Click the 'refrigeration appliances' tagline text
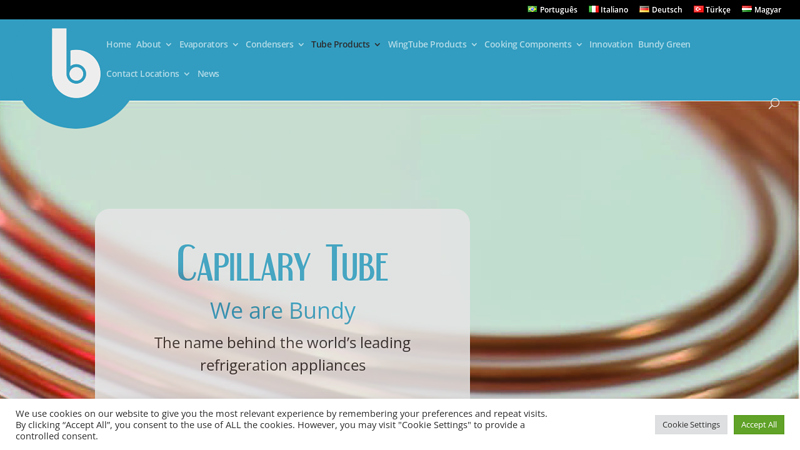 click(x=282, y=365)
